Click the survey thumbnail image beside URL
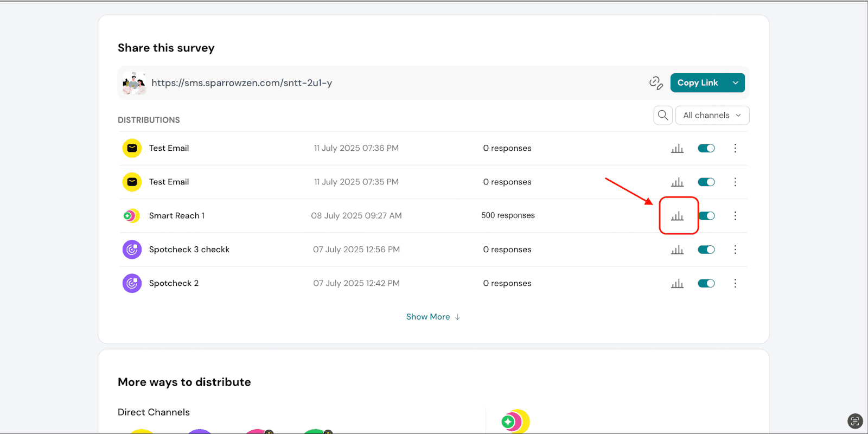Viewport: 868px width, 434px height. 133,83
